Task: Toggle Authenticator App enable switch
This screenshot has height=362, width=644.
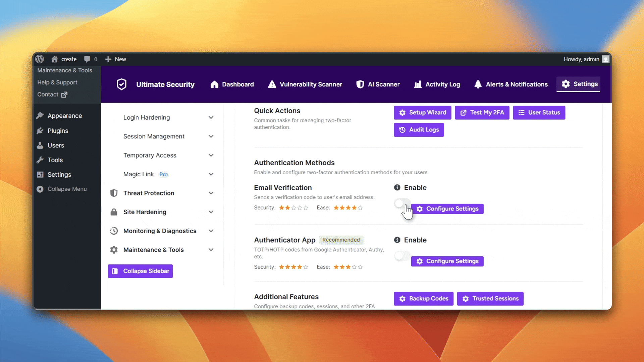Action: coord(402,256)
